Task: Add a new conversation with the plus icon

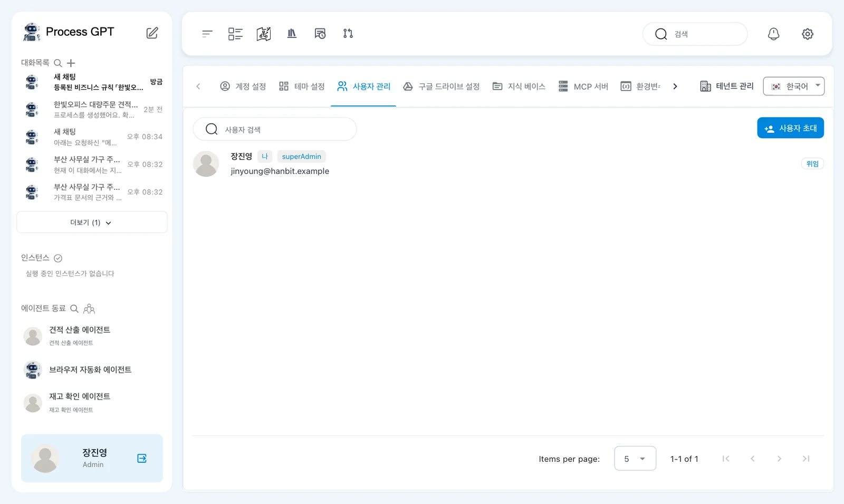Action: [x=71, y=63]
